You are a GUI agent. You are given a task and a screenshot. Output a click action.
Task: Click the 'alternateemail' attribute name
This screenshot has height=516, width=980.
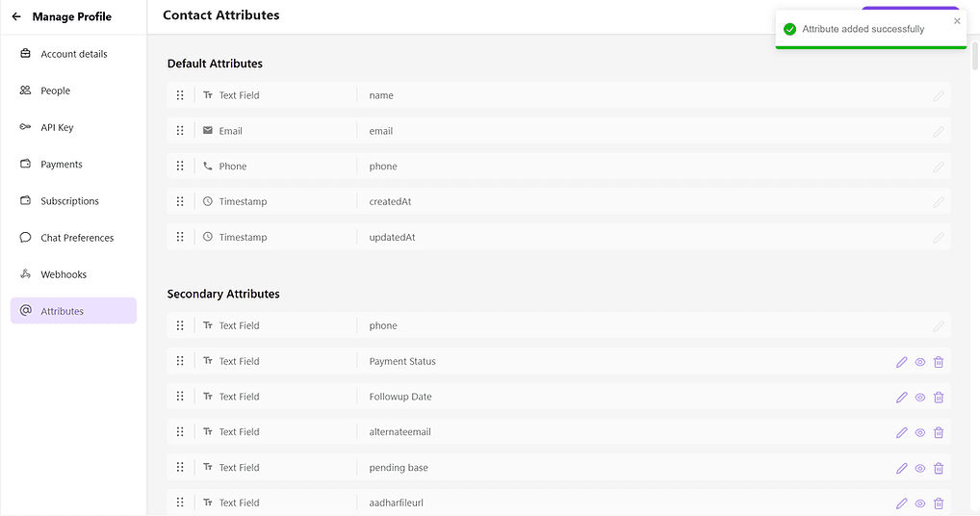pyautogui.click(x=400, y=431)
